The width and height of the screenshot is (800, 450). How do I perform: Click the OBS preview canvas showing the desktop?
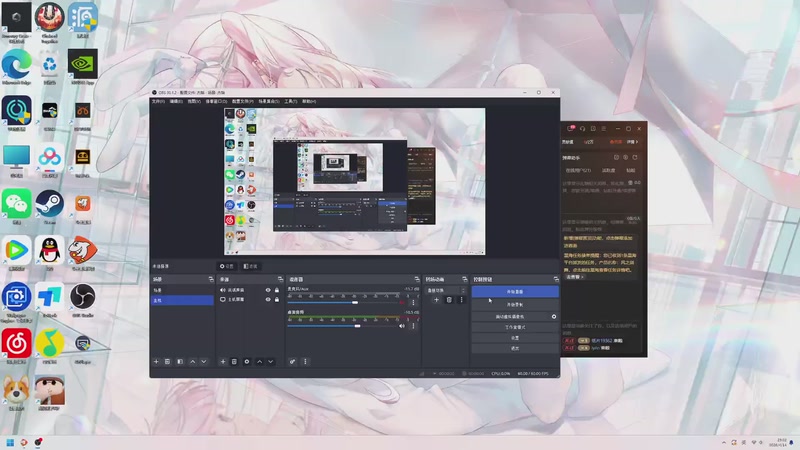(355, 181)
